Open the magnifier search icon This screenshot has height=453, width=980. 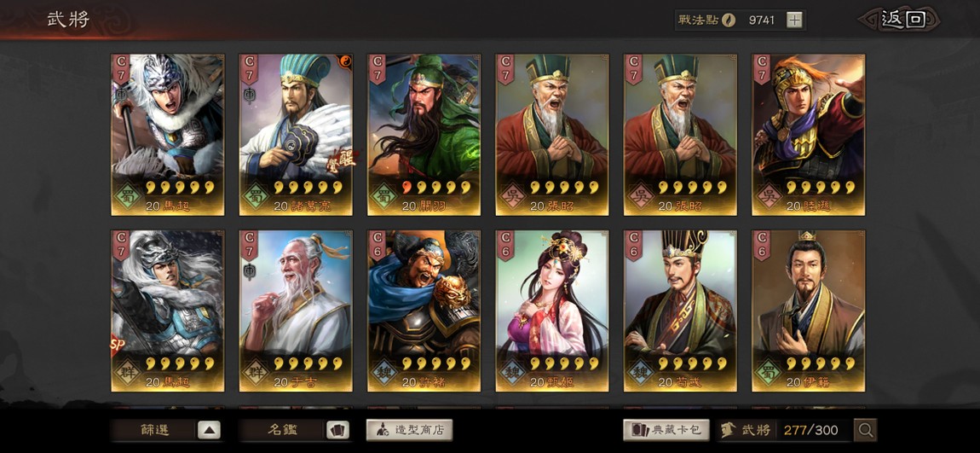point(866,430)
